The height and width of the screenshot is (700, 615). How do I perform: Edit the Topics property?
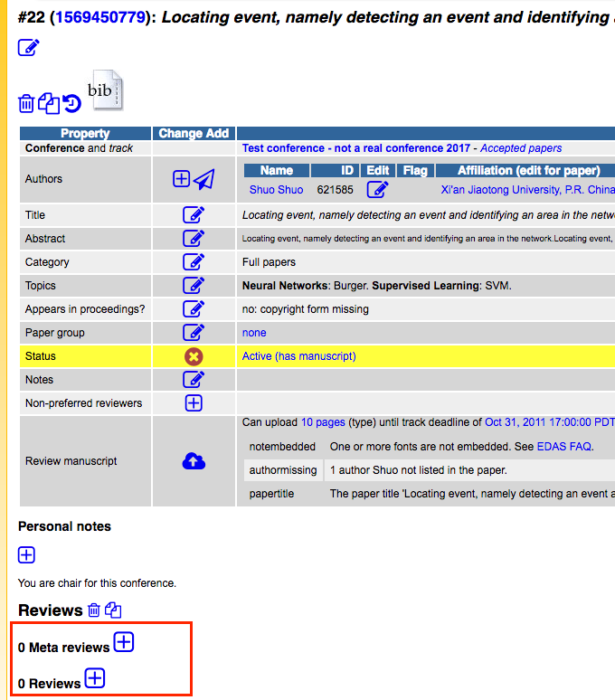(x=194, y=285)
